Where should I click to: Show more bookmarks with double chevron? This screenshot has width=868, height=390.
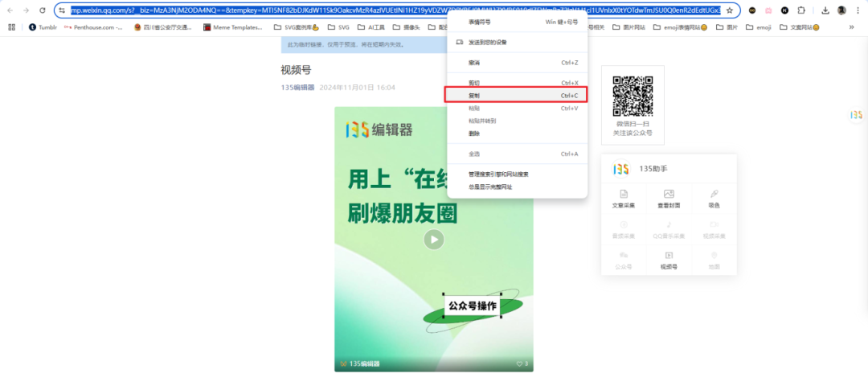pyautogui.click(x=851, y=27)
